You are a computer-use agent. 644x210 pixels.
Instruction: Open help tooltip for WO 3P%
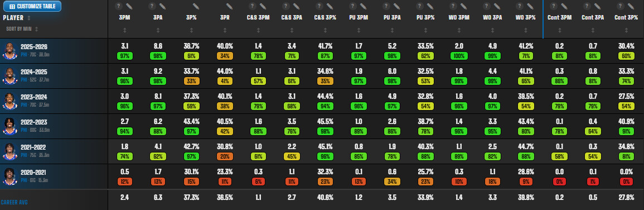click(520, 6)
